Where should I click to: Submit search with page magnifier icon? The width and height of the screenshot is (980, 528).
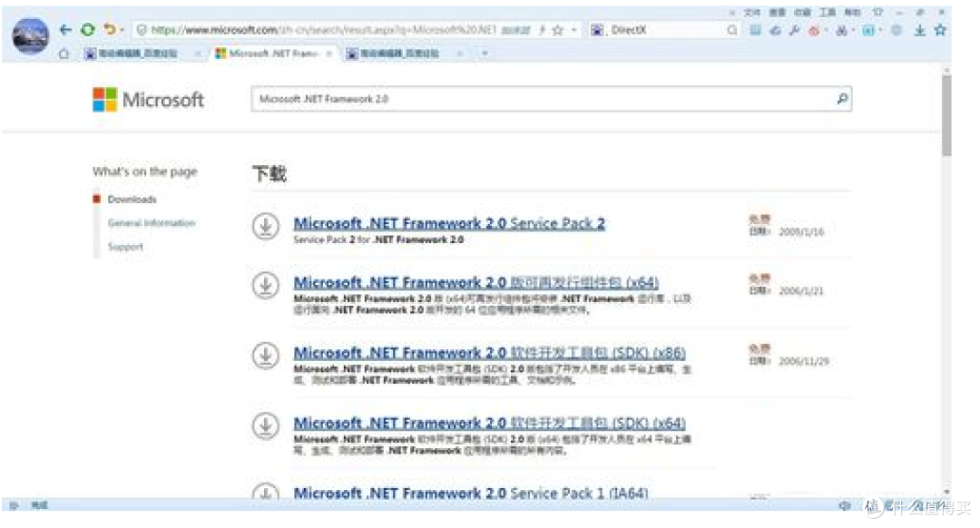(842, 99)
